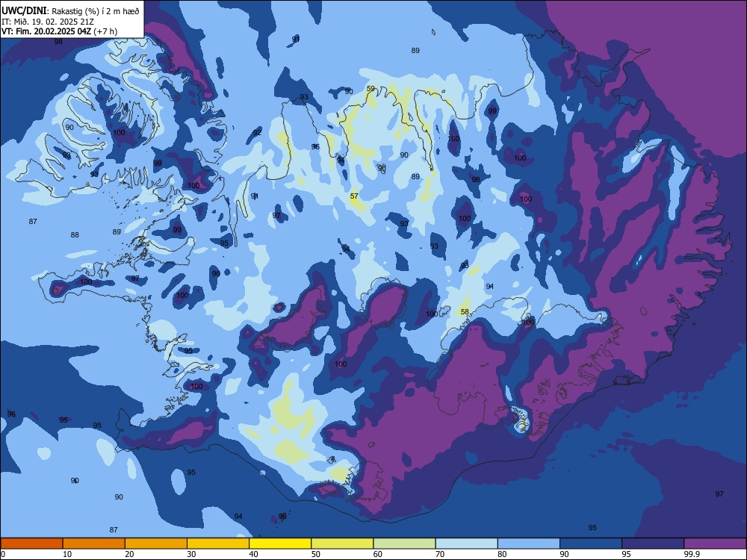Image resolution: width=747 pixels, height=560 pixels.
Task: Select the orange 10–20 legend color block
Action: click(x=94, y=544)
